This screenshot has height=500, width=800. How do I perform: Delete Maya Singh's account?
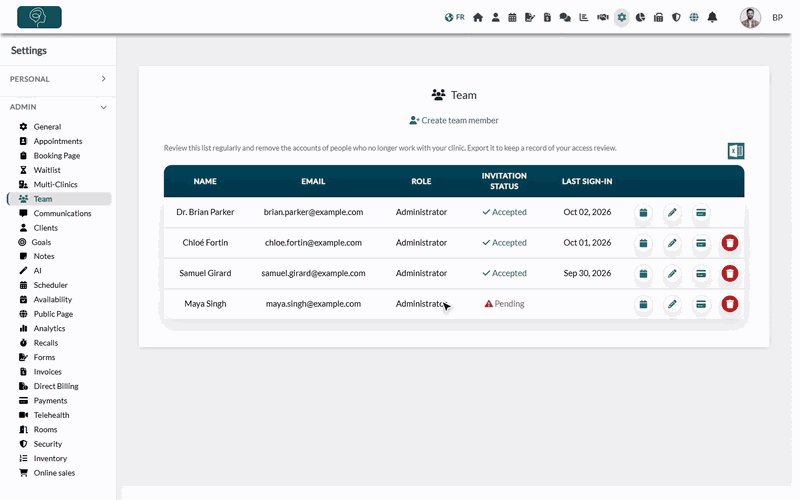point(730,305)
